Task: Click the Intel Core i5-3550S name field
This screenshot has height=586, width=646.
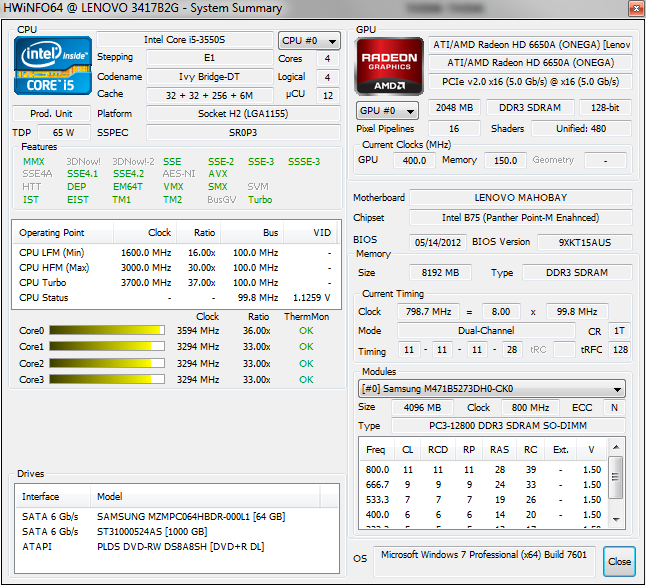Action: [184, 40]
